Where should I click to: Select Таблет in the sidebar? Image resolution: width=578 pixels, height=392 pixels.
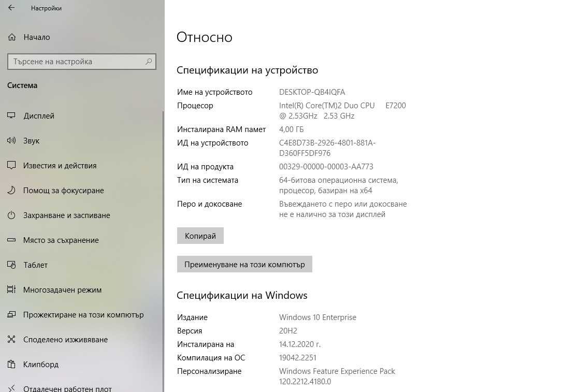(81, 265)
